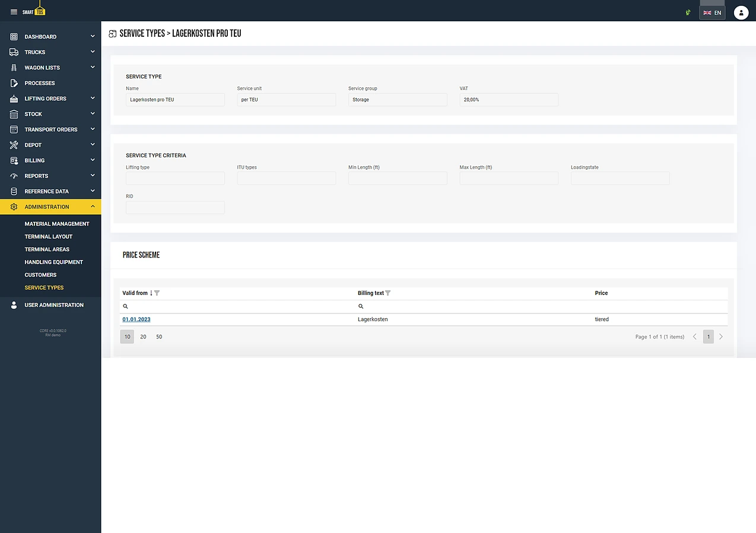The height and width of the screenshot is (533, 756).
Task: Click the Service Types breadcrumb icon
Action: click(112, 34)
